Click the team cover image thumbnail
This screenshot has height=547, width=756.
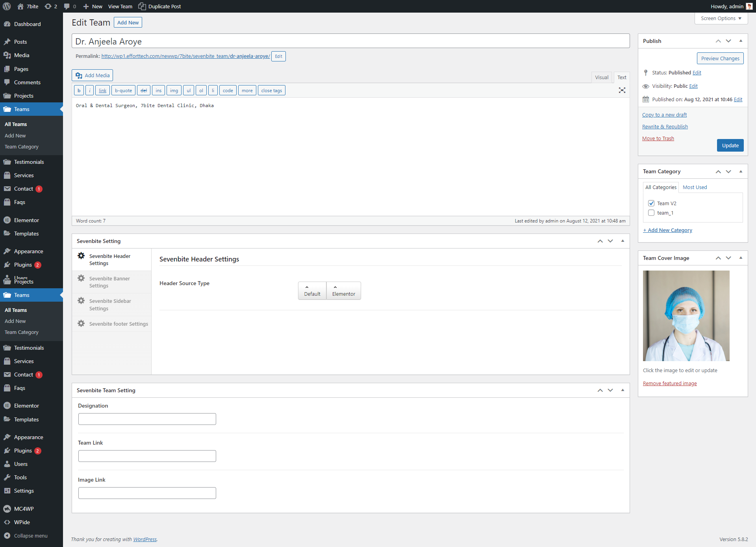[686, 316]
